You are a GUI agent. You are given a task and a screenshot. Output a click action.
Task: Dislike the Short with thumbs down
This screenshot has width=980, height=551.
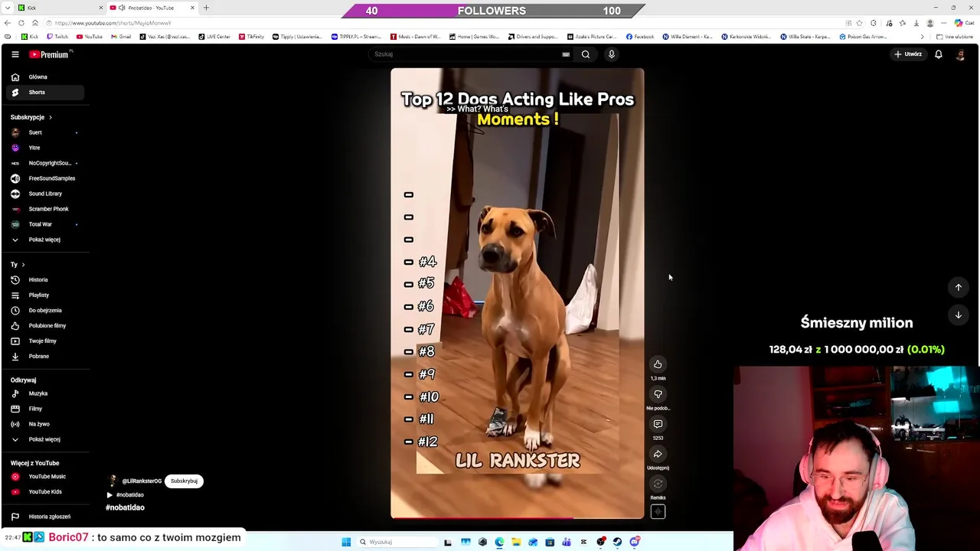tap(658, 394)
